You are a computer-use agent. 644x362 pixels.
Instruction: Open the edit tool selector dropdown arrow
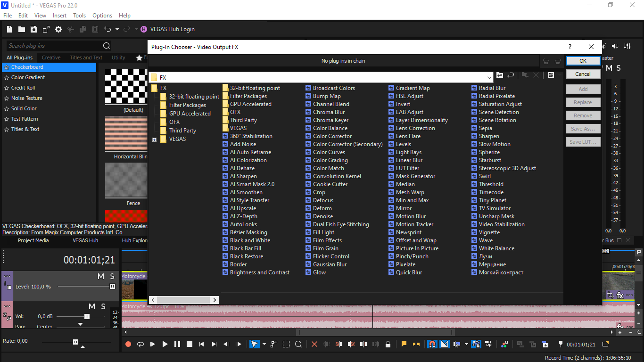[x=264, y=345]
